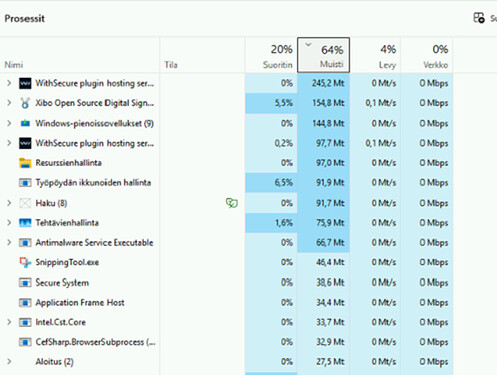The image size is (497, 375).
Task: Expand the Aloitus (2) process group
Action: point(9,361)
